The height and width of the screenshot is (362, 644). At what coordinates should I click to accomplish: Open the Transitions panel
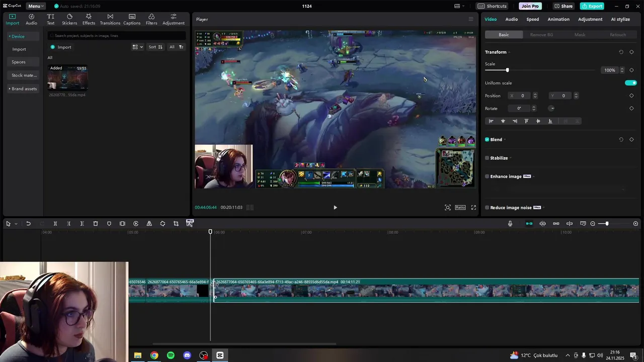[x=110, y=20]
